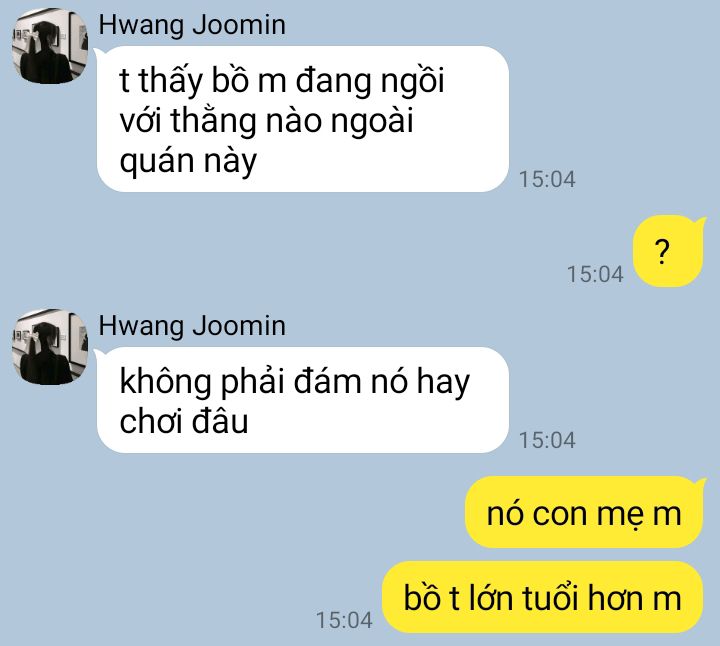Tap the yellow "nó con mẹ m" bubble
720x646 pixels.
click(x=584, y=512)
